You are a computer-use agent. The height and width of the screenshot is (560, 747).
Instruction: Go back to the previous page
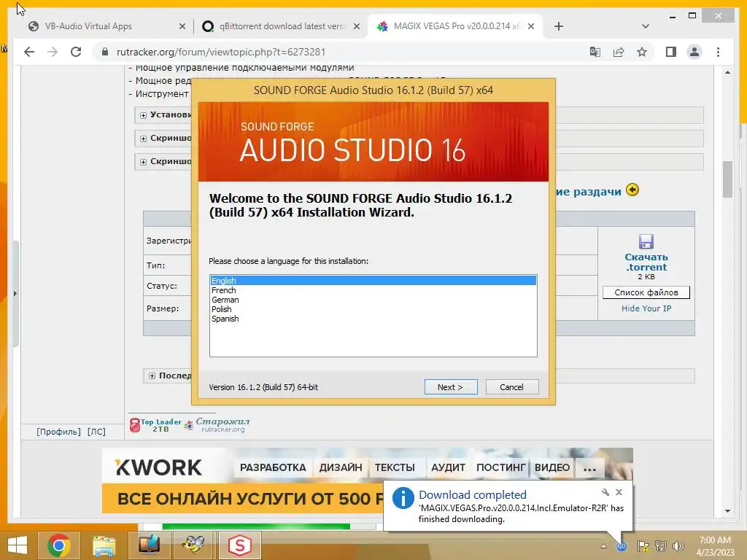29,52
